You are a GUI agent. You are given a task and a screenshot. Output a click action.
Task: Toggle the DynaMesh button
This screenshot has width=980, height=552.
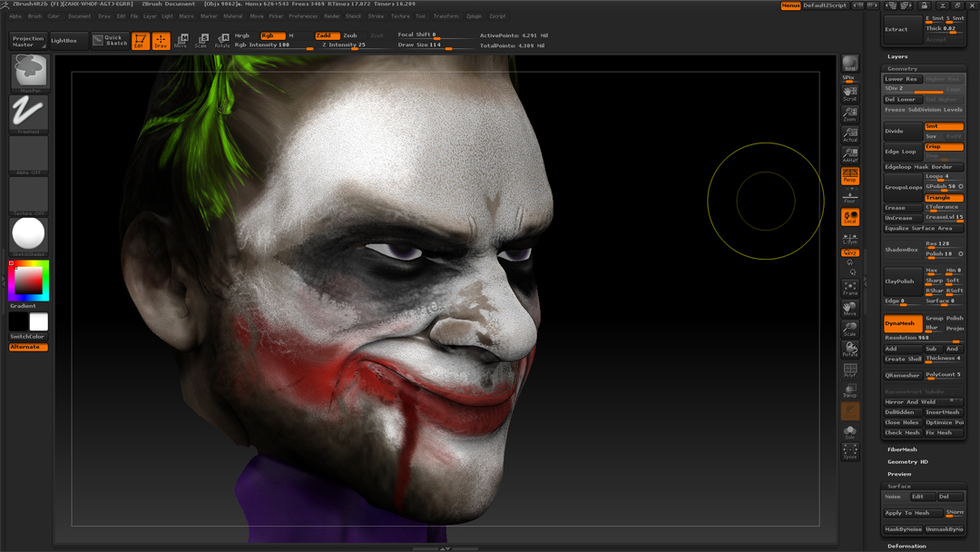(x=903, y=323)
